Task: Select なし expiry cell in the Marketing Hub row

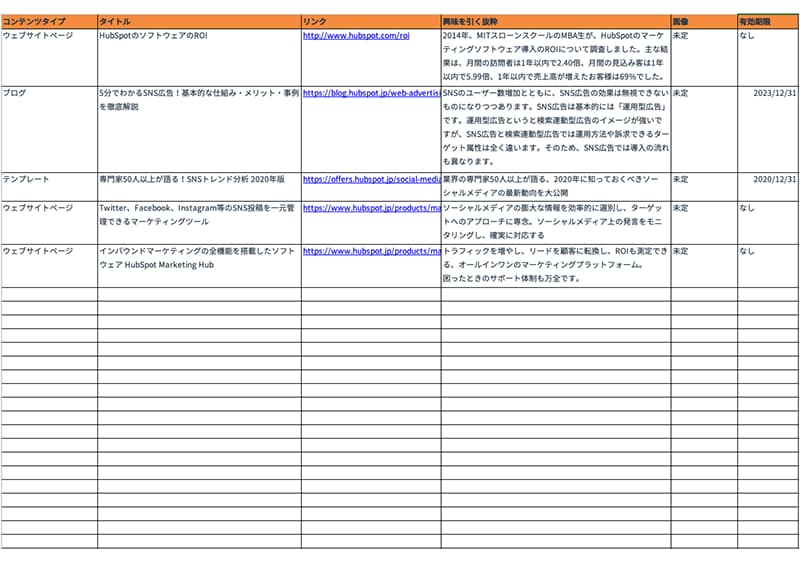Action: (x=768, y=265)
